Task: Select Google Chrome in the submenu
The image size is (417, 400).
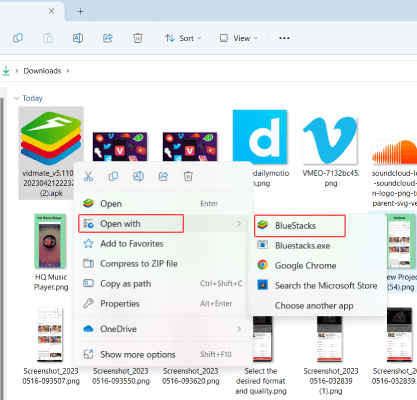Action: click(x=318, y=266)
